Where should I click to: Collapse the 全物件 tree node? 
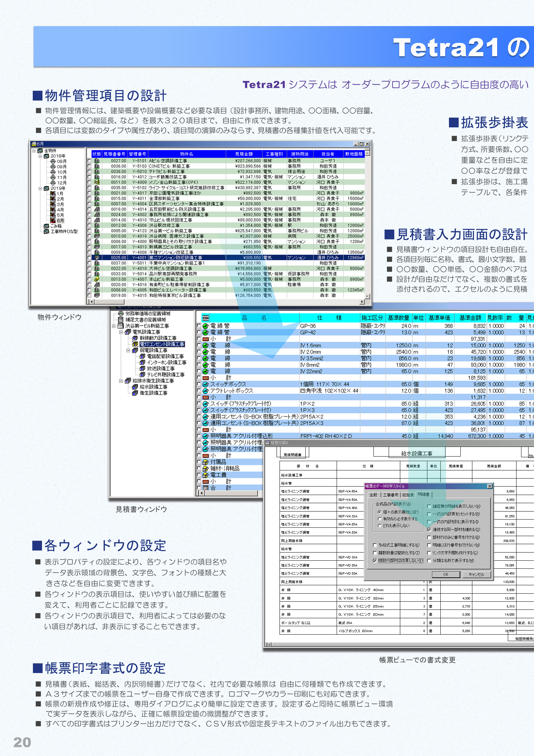[34, 151]
